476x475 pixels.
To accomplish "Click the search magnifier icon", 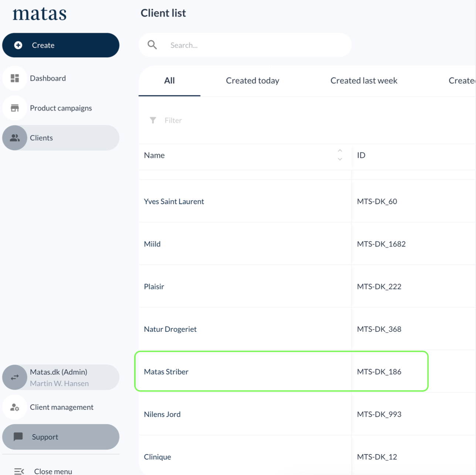I will pos(152,45).
